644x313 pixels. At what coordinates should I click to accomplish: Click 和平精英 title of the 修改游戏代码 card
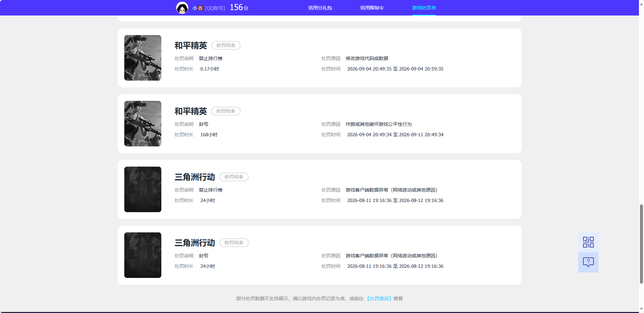tap(191, 46)
